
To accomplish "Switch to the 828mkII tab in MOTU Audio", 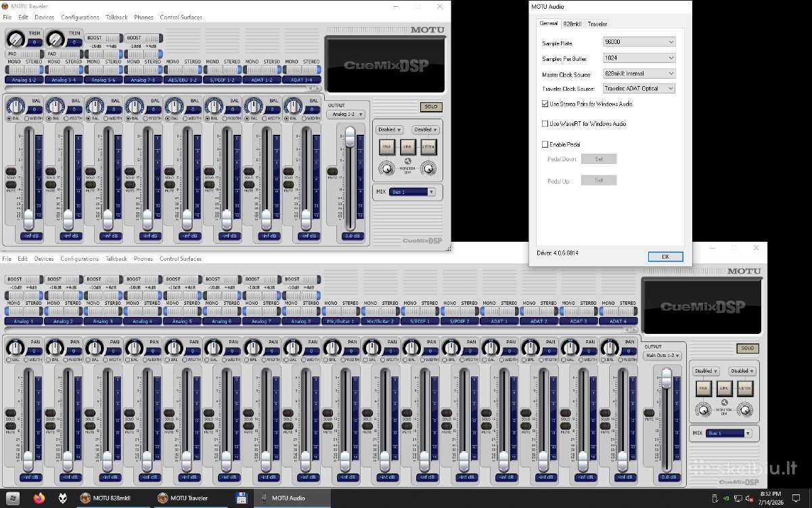I will coord(572,24).
